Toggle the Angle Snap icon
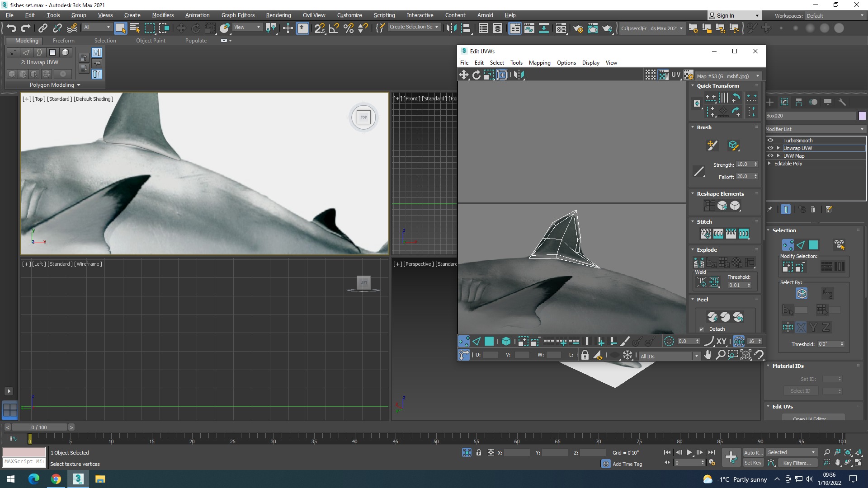This screenshot has height=488, width=868. pos(334,28)
